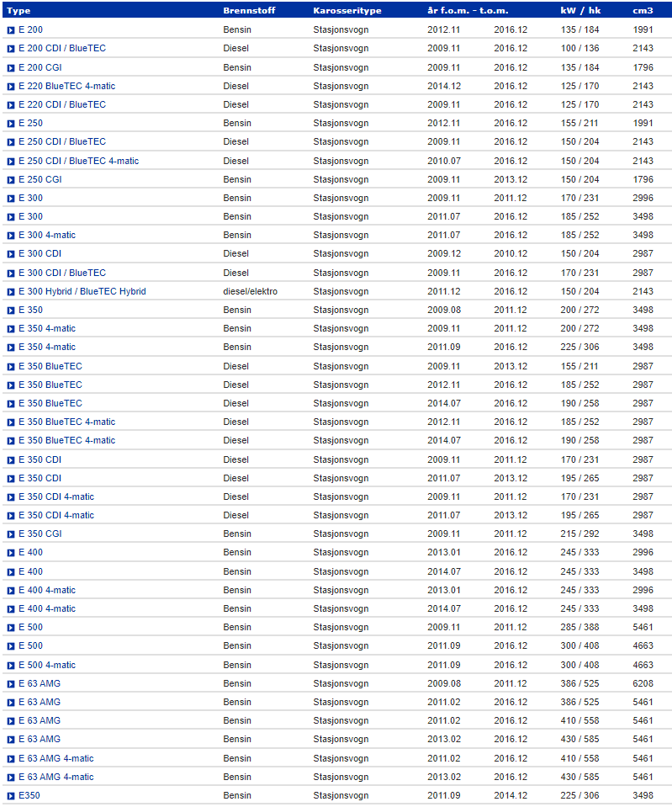Open the E 300 4-matic link
This screenshot has height=807, width=672.
coord(47,236)
